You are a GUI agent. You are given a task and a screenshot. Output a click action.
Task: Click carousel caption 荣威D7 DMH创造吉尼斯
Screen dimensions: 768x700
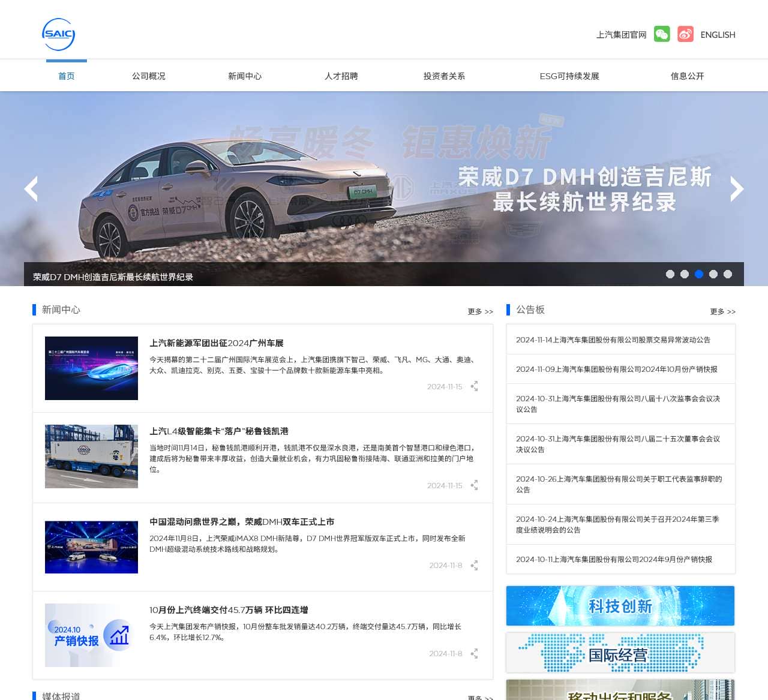coord(113,277)
